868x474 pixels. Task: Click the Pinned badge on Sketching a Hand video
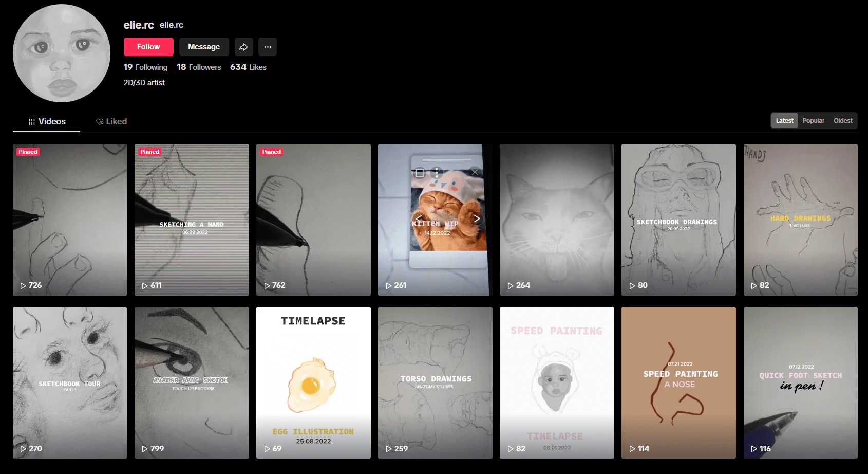pyautogui.click(x=149, y=152)
